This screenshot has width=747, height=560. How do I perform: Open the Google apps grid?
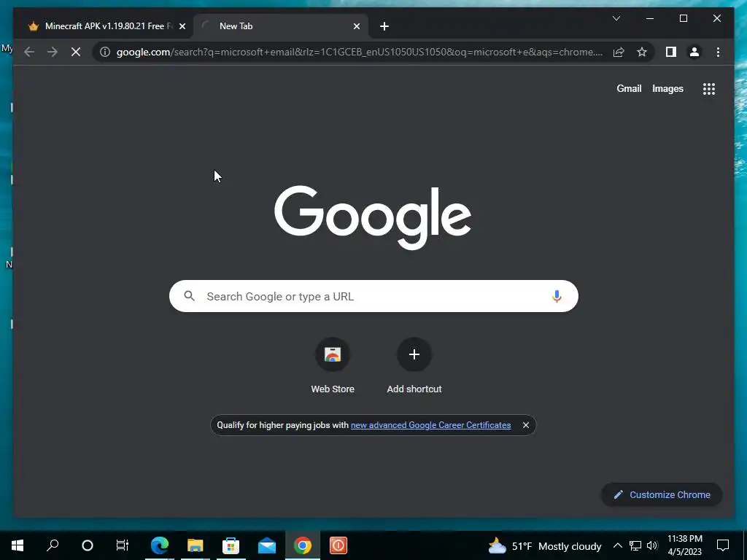tap(709, 88)
